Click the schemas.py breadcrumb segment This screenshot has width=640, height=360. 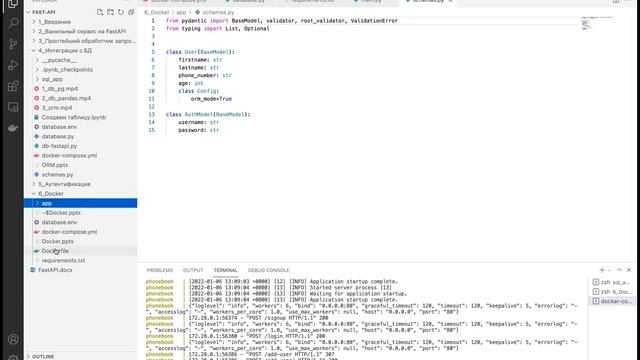point(218,12)
